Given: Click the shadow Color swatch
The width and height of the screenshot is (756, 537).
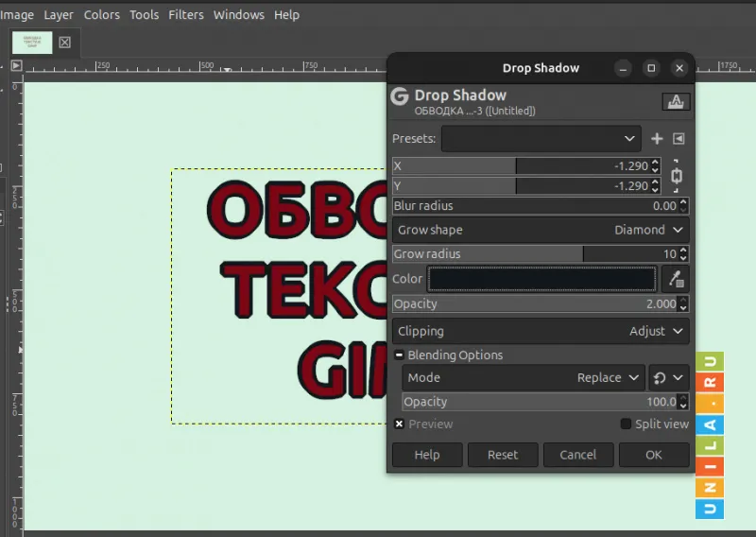Looking at the screenshot, I should [x=541, y=279].
